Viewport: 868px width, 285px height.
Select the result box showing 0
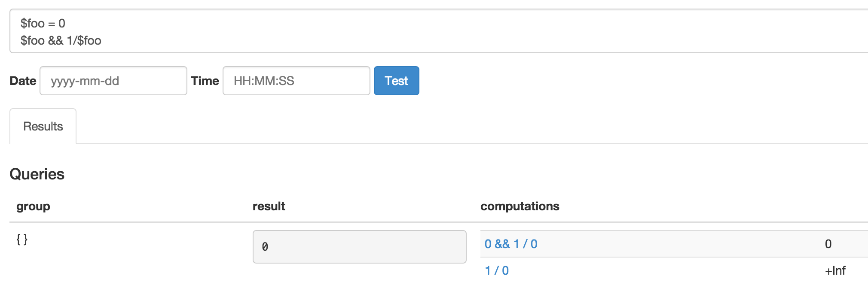pyautogui.click(x=359, y=247)
